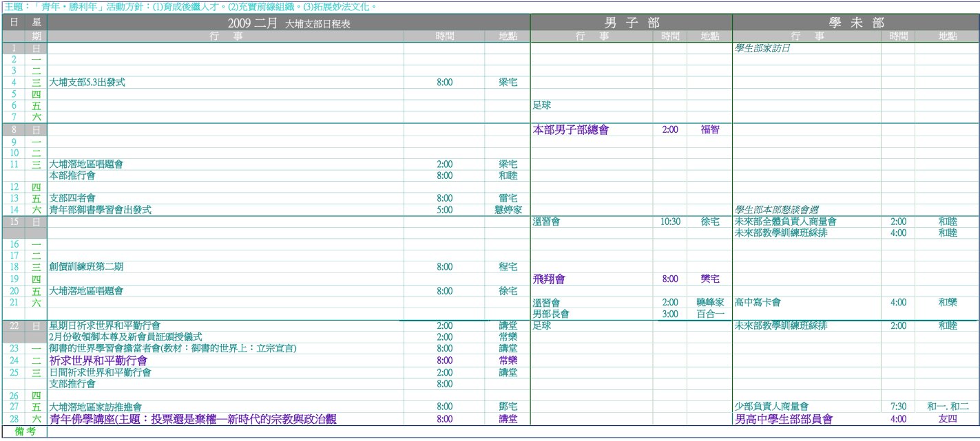This screenshot has width=980, height=441.
Task: Click the '少部負責人商量會' event
Action: click(771, 407)
